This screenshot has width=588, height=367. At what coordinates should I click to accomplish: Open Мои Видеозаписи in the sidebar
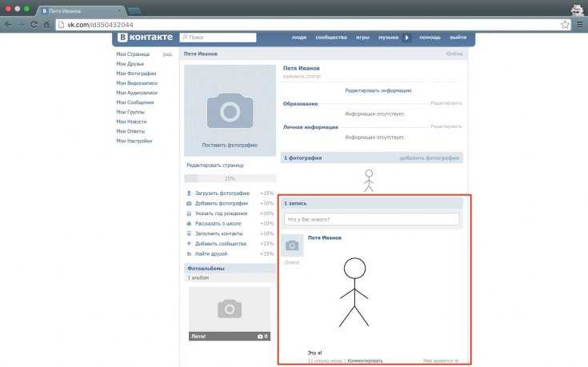click(137, 83)
